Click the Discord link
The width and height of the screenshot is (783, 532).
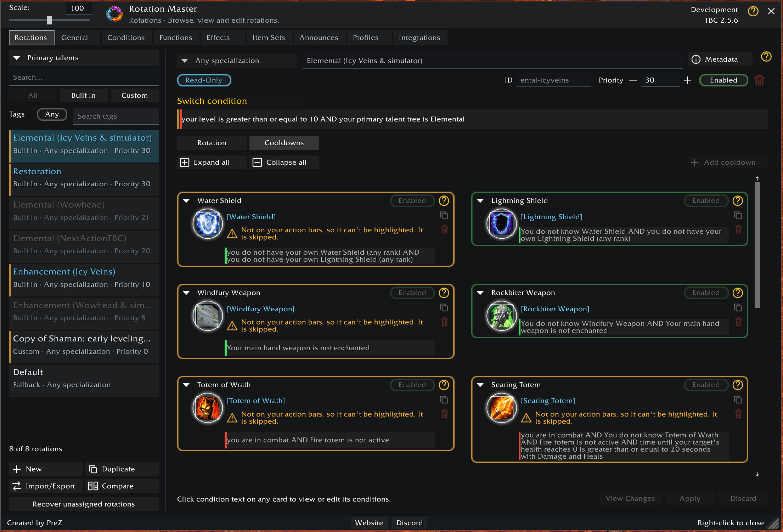point(410,523)
